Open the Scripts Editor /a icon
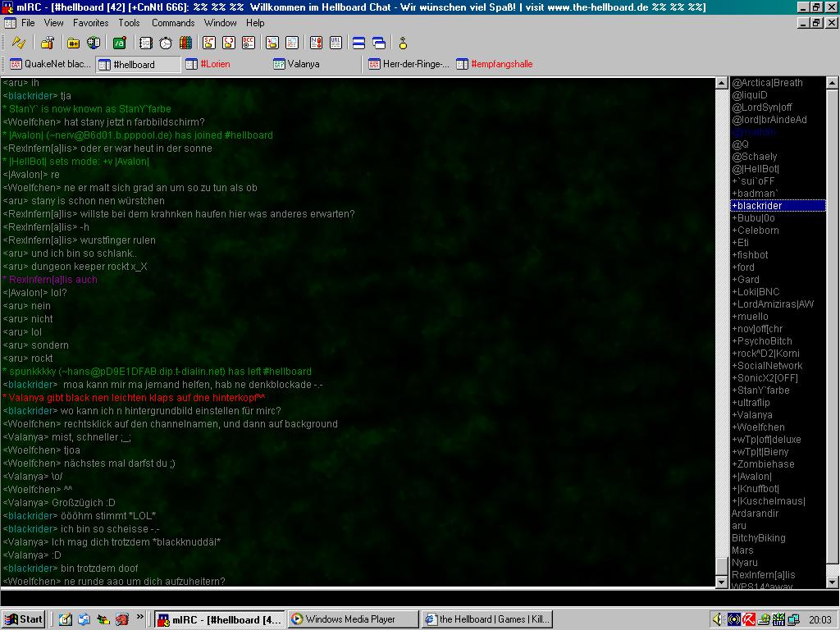 pos(120,43)
